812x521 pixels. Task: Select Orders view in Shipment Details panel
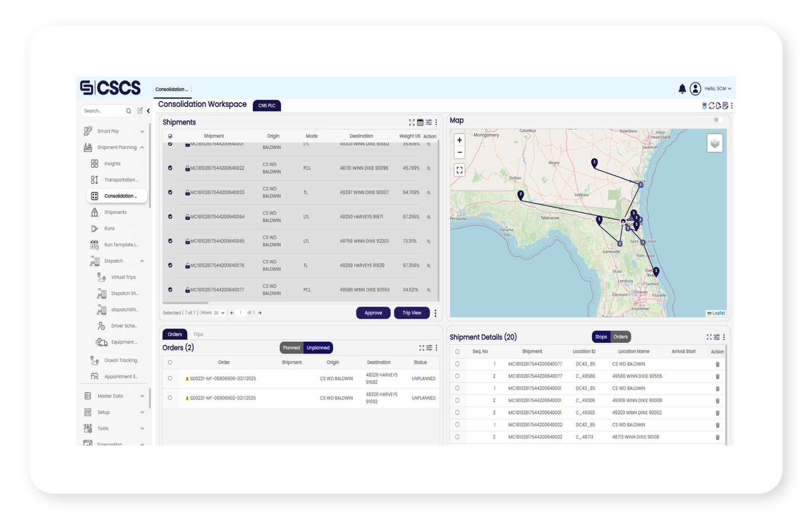point(620,336)
